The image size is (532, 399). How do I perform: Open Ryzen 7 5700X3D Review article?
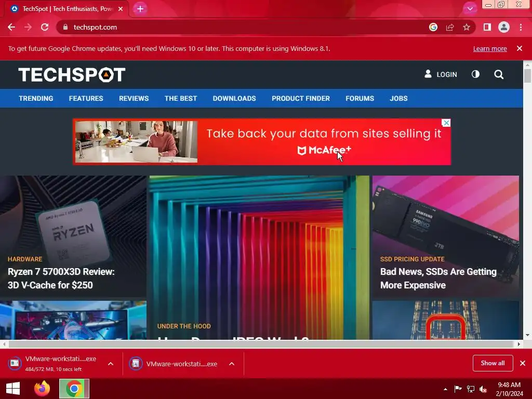[61, 278]
